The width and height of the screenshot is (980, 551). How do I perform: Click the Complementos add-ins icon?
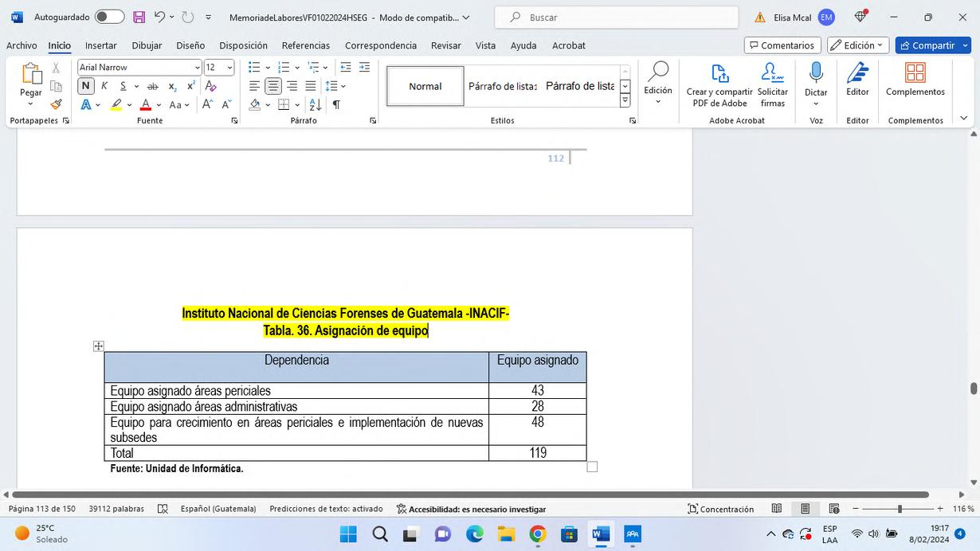tap(915, 73)
